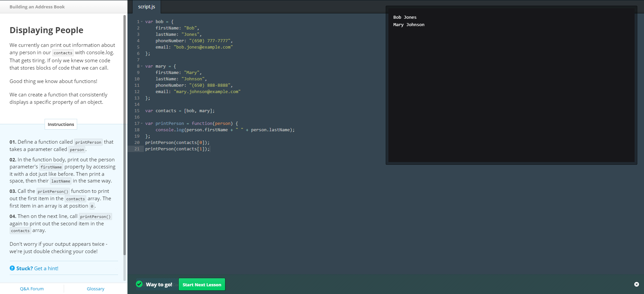644x294 pixels.
Task: Click the "Way to go!" message
Action: (159, 284)
